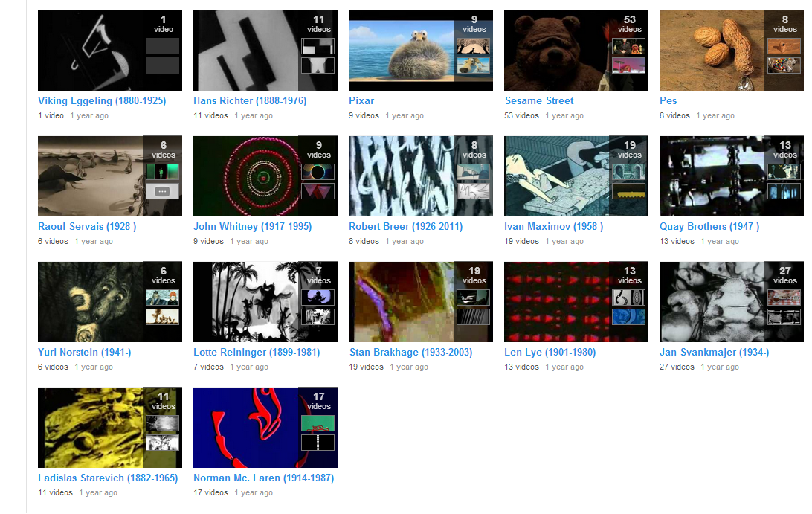Image resolution: width=812 pixels, height=514 pixels.
Task: Click the upper mini preview on John Whitney playlist
Action: tap(318, 172)
